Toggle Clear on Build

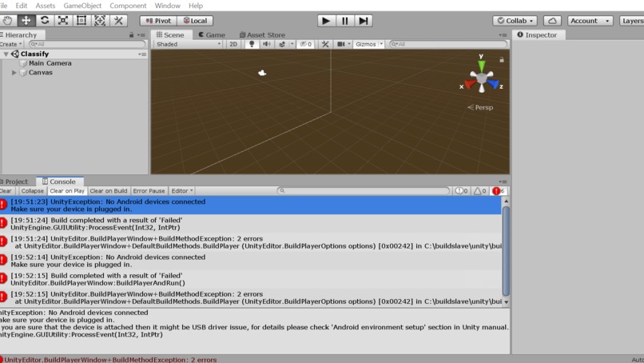pyautogui.click(x=109, y=191)
